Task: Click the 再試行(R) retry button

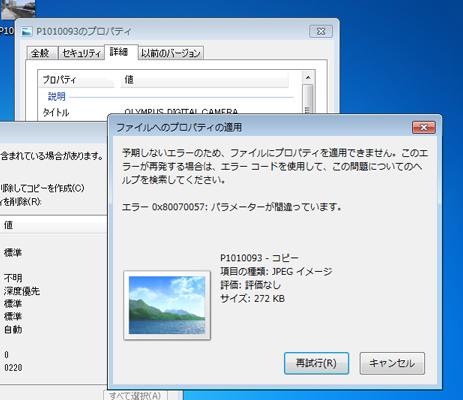Action: pyautogui.click(x=316, y=363)
